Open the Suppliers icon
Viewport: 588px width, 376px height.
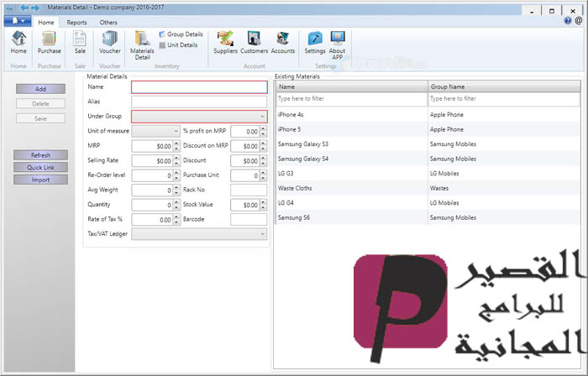click(225, 42)
